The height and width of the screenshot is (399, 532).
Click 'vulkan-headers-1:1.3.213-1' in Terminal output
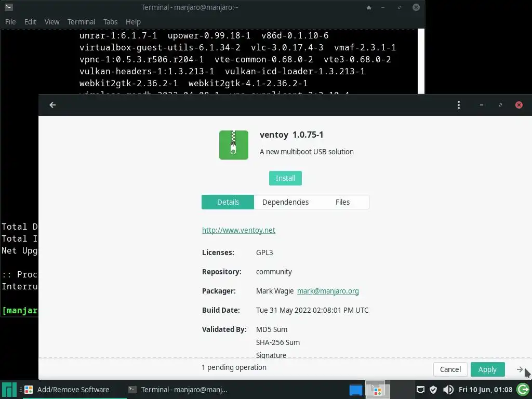pos(147,71)
